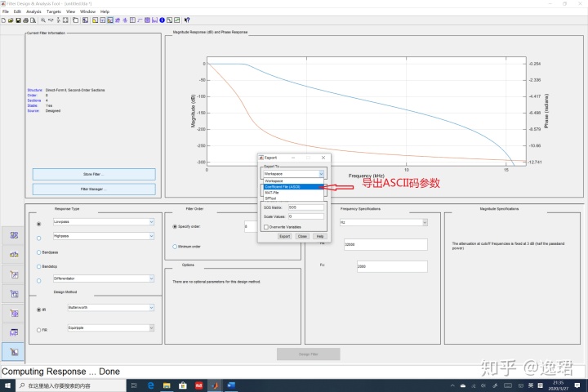
Task: Open Import Filter sidebar panel
Action: 13,332
